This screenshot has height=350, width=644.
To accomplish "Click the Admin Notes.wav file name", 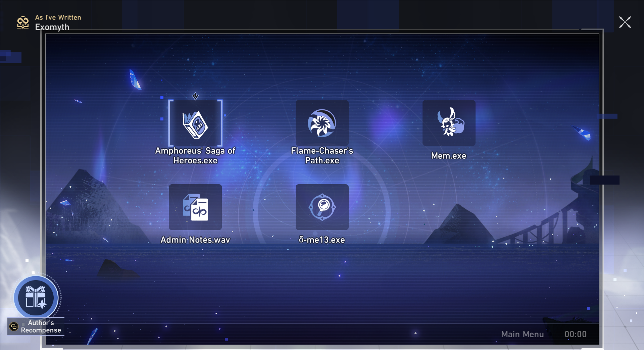I will (195, 240).
